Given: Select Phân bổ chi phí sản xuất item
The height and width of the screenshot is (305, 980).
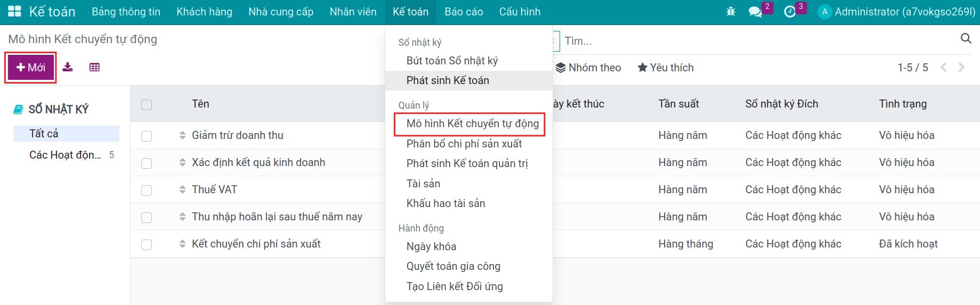Looking at the screenshot, I should (x=469, y=144).
